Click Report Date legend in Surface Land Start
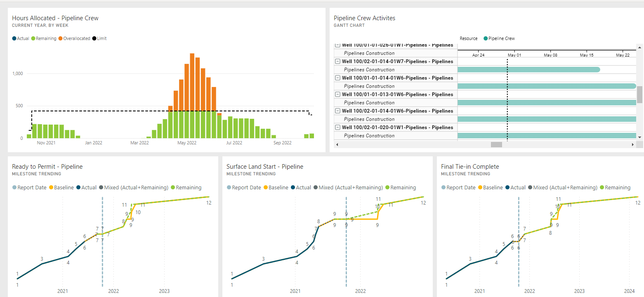The height and width of the screenshot is (297, 644). 243,188
